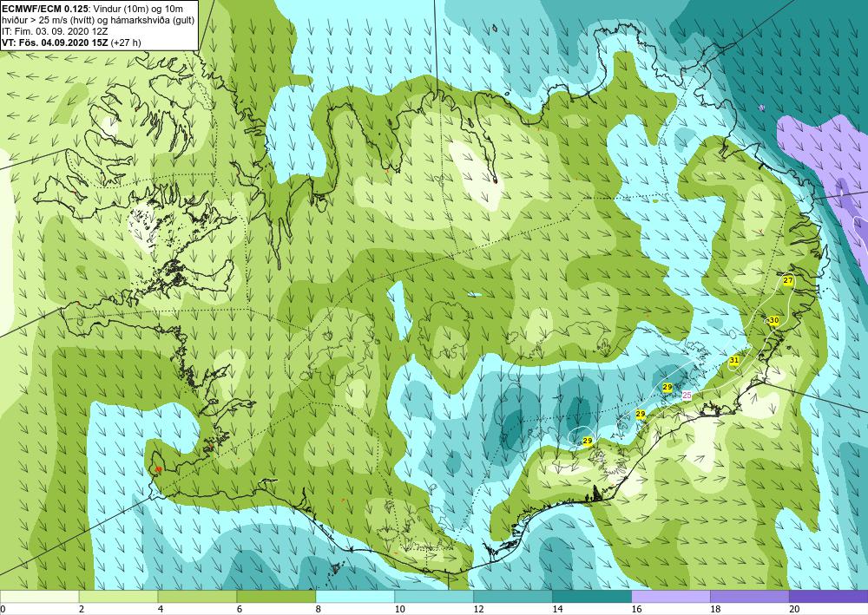Click the 29 gust label inside white oval contour

[588, 441]
